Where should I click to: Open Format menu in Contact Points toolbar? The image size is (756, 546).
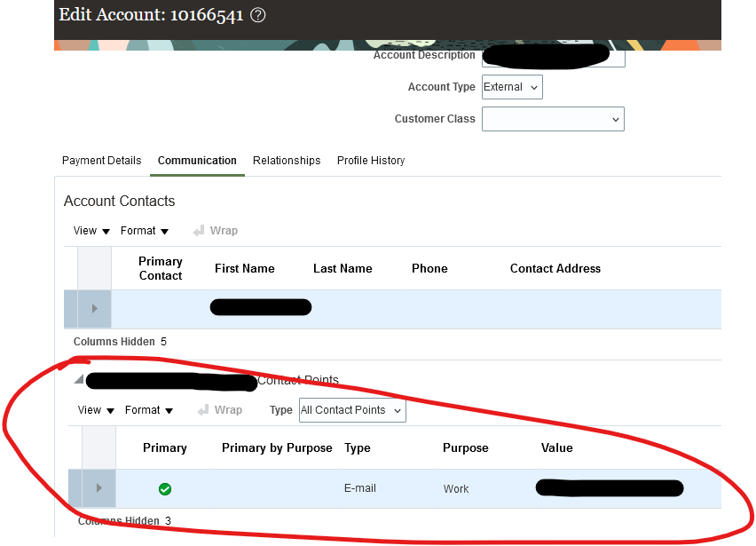(x=148, y=410)
